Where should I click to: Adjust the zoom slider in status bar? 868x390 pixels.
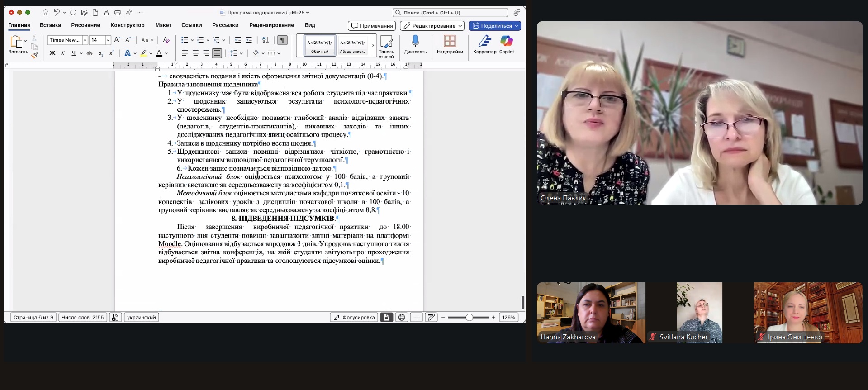[x=469, y=318]
